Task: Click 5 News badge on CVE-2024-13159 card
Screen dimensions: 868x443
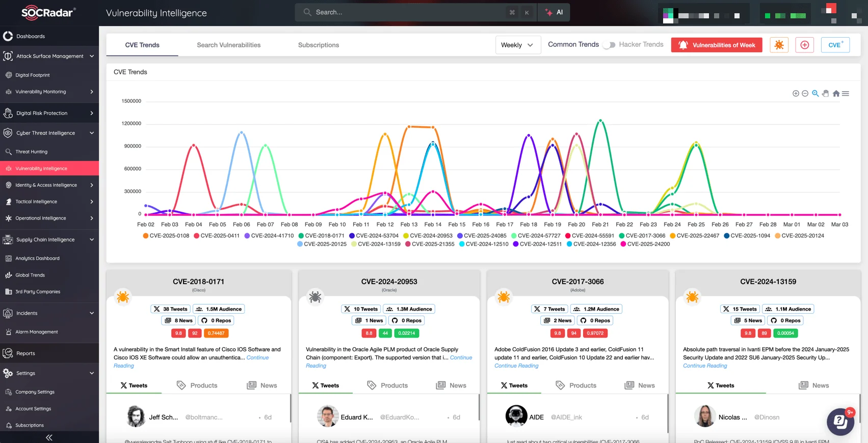Action: [x=748, y=320]
